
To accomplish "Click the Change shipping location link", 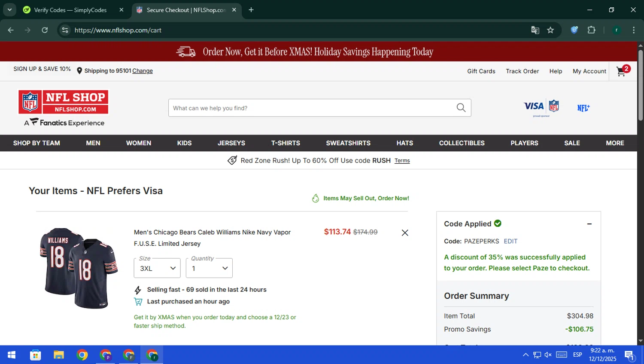I will pyautogui.click(x=143, y=71).
